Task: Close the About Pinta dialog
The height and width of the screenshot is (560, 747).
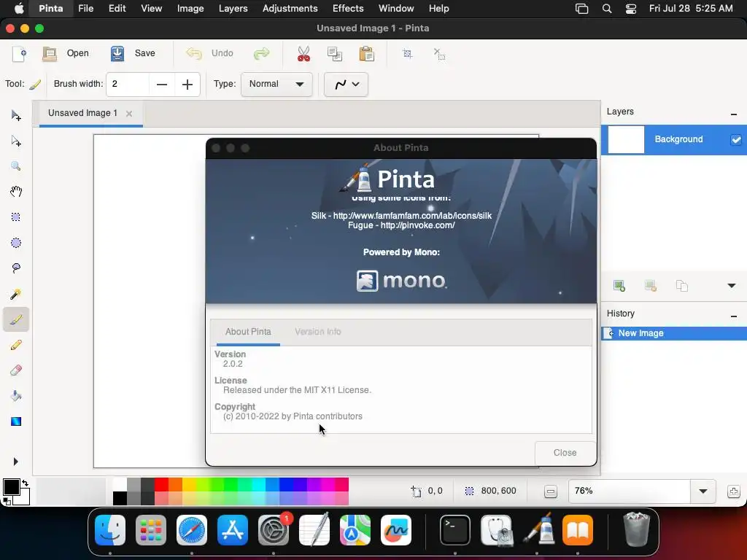Action: pyautogui.click(x=565, y=453)
